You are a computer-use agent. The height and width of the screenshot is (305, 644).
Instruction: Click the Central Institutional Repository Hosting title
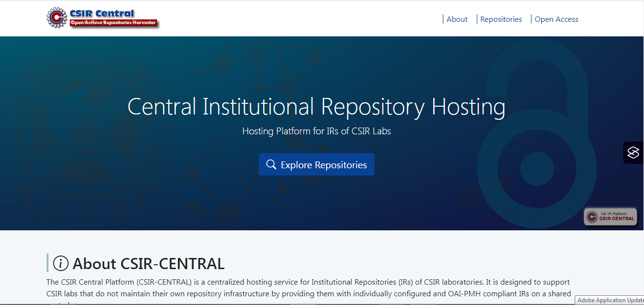pyautogui.click(x=316, y=106)
